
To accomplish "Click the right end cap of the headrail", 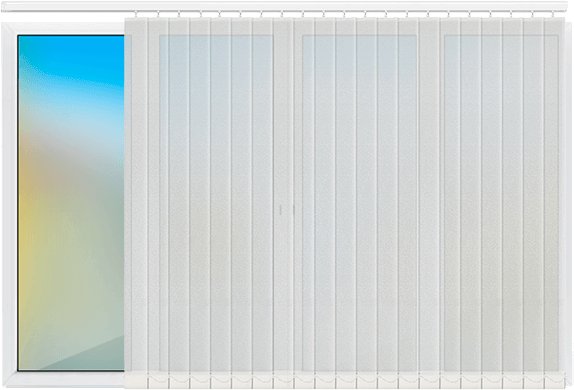I will tap(564, 7).
